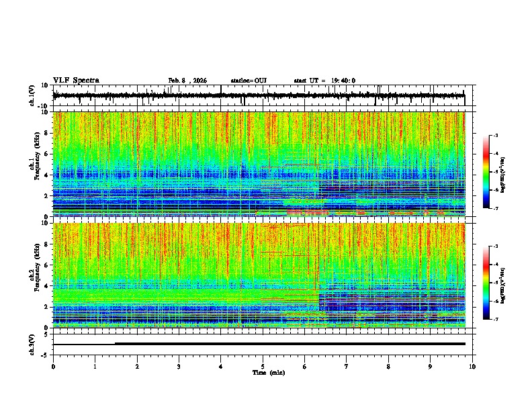Click the ch.2 'Frequency (kHz)' axis label
Image resolution: width=532 pixels, height=411 pixels.
click(37, 267)
